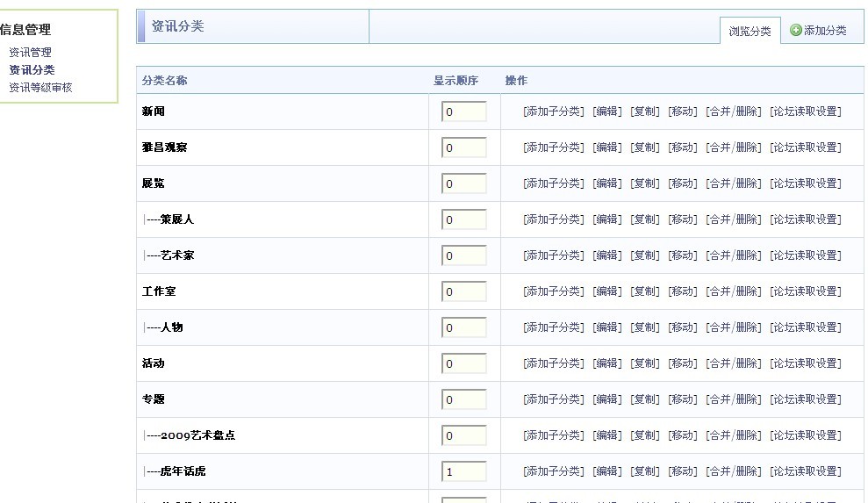Image resolution: width=868 pixels, height=503 pixels.
Task: Open 论坛读取设置 for 展览
Action: [x=806, y=183]
